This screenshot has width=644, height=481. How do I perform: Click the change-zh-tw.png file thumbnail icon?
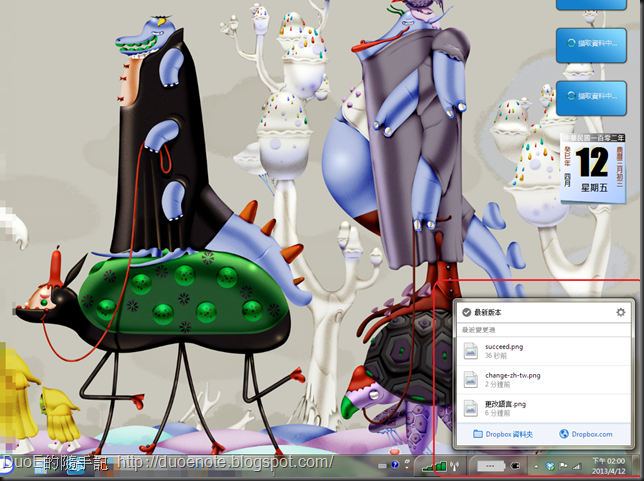tap(470, 380)
